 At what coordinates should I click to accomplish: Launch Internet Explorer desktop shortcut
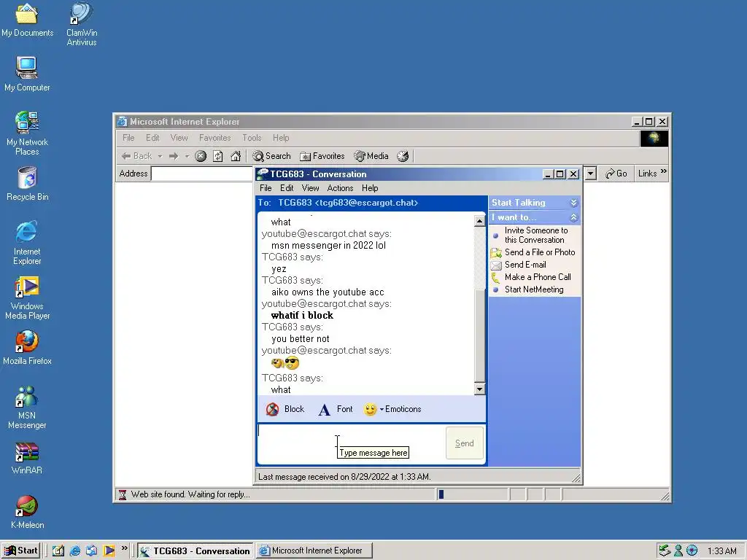tap(27, 243)
